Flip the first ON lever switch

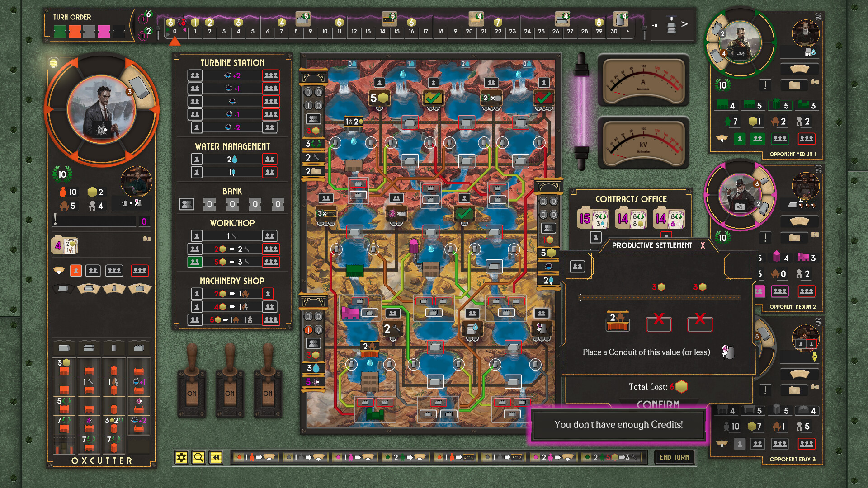click(x=192, y=382)
